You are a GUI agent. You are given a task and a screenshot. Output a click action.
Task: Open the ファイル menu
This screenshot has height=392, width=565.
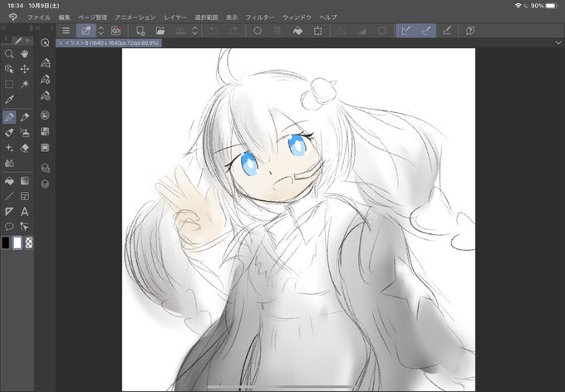pos(39,17)
